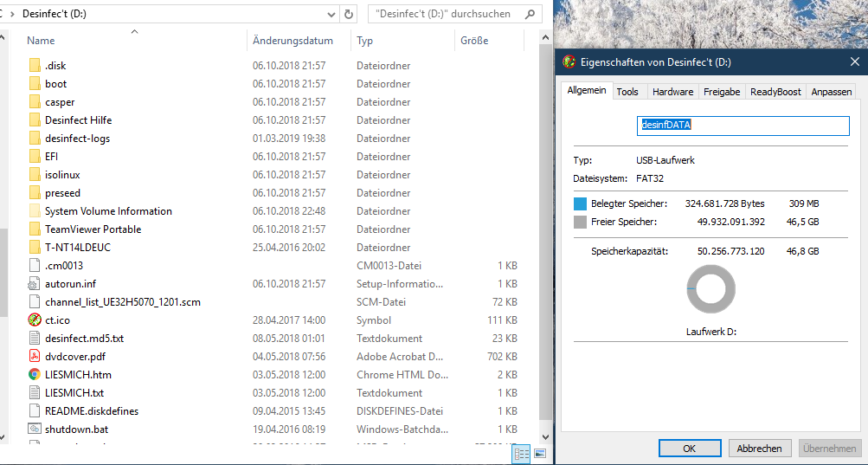Click the .cm0013 file icon
The width and height of the screenshot is (868, 465).
pos(35,266)
